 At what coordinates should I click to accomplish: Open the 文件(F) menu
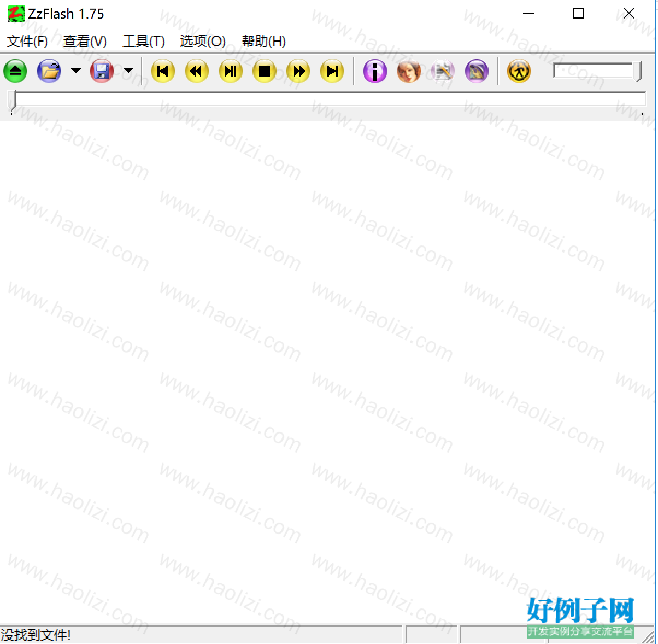(27, 42)
